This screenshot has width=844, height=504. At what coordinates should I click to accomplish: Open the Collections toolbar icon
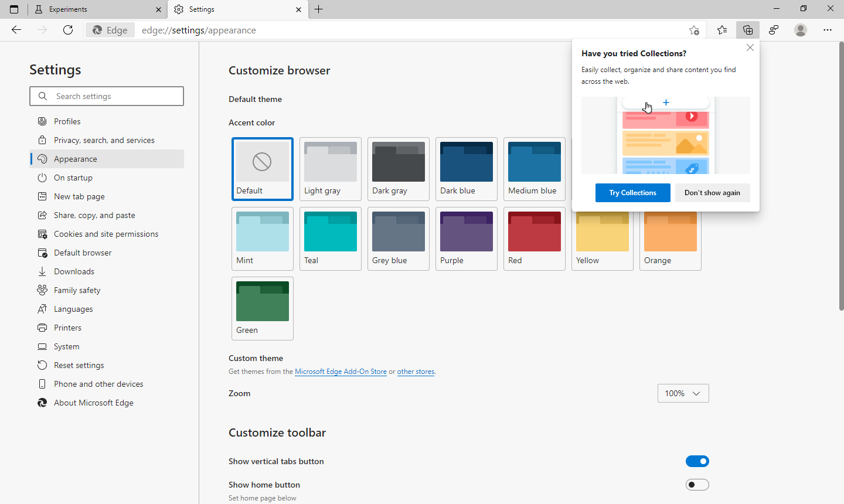point(748,30)
